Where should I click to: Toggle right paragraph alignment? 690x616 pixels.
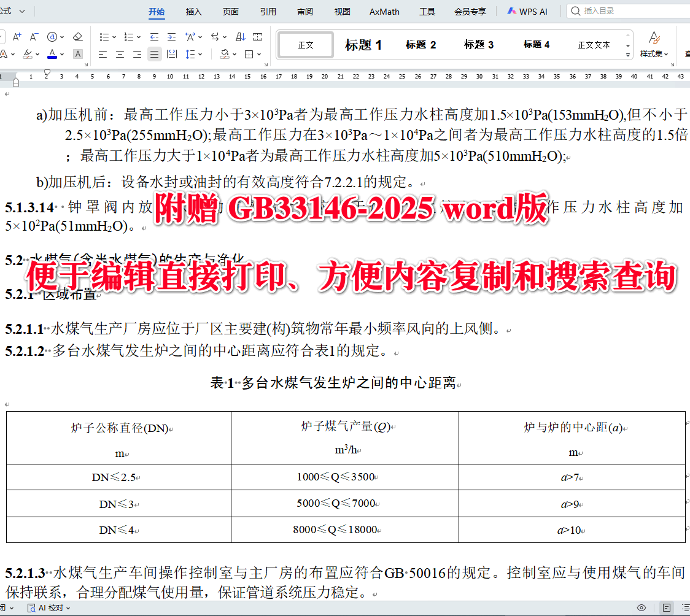click(137, 54)
